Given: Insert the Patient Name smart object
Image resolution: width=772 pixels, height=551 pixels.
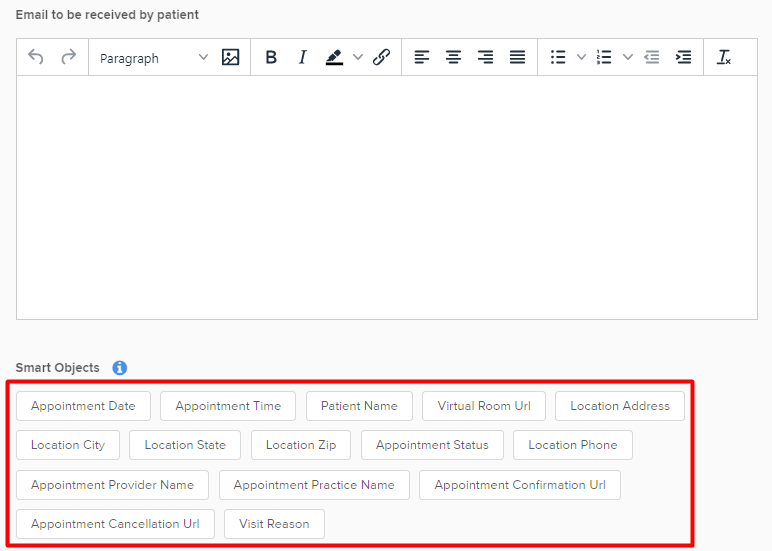Looking at the screenshot, I should click(359, 406).
